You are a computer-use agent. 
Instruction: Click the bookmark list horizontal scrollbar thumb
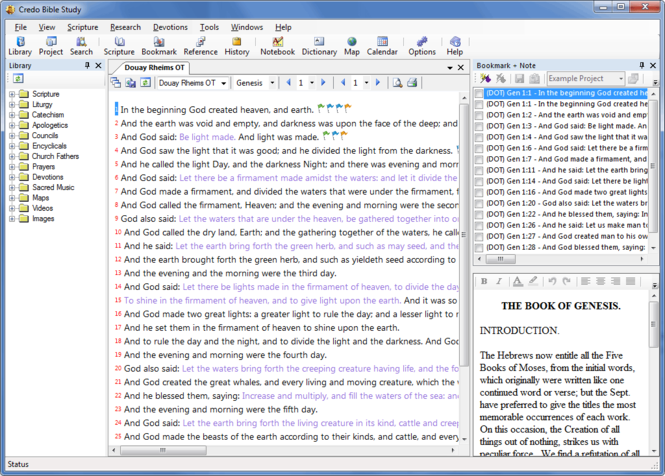(501, 259)
